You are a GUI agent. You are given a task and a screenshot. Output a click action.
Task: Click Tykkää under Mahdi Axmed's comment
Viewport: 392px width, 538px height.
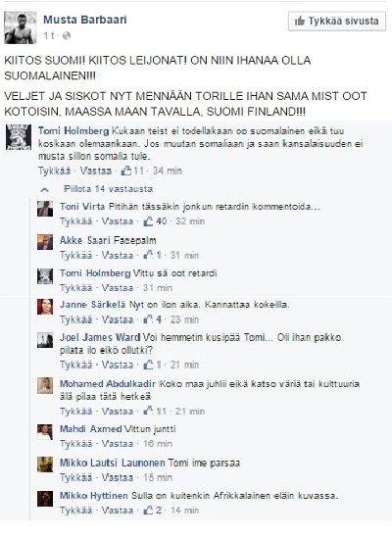(x=75, y=444)
